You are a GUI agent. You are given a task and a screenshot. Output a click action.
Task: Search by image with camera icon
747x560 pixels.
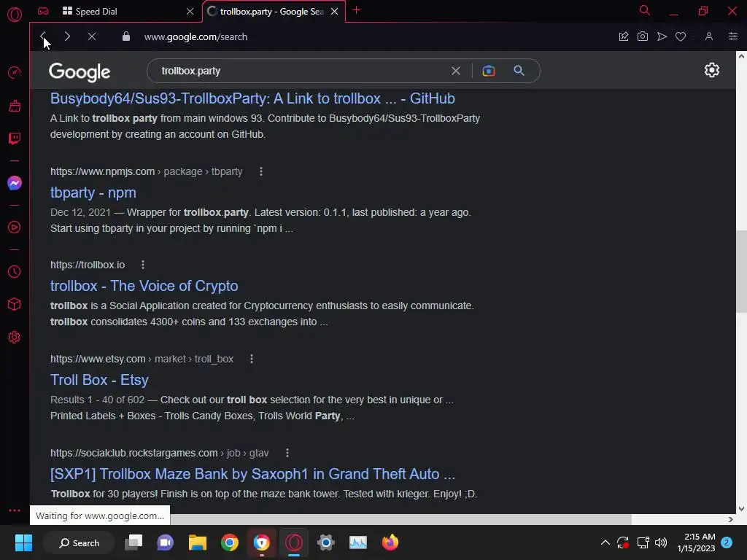[x=488, y=71]
